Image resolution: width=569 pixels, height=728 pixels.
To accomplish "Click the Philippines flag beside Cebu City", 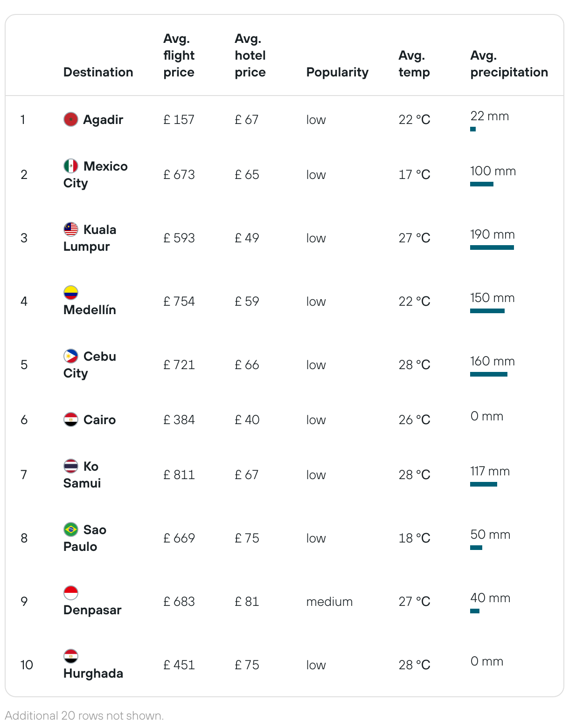I will 71,356.
